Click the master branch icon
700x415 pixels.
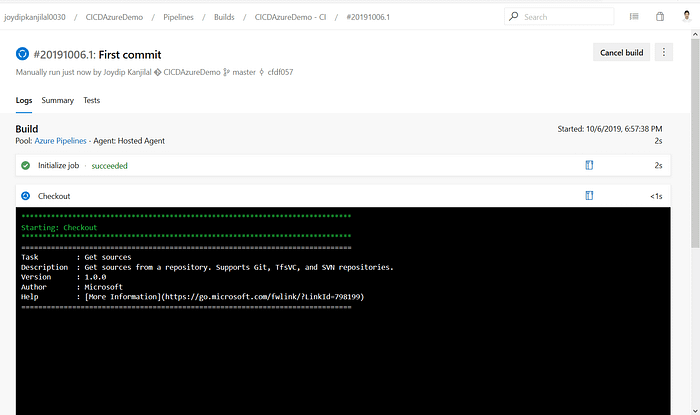(x=226, y=72)
